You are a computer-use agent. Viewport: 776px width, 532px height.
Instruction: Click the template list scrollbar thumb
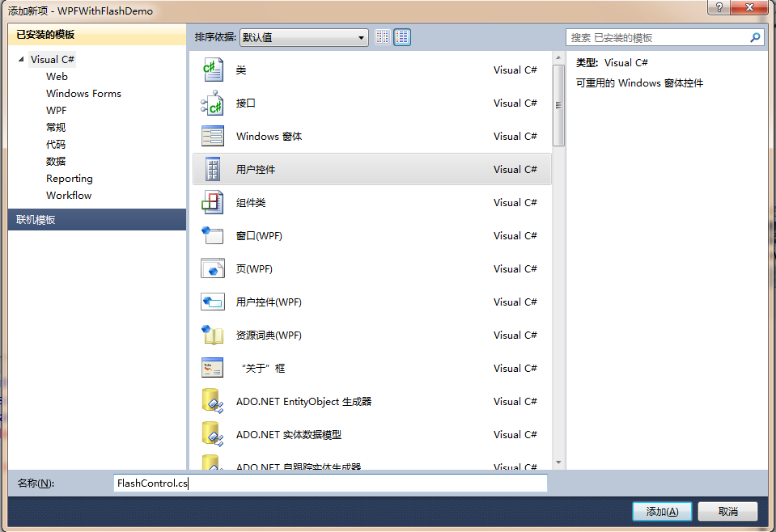click(x=559, y=106)
